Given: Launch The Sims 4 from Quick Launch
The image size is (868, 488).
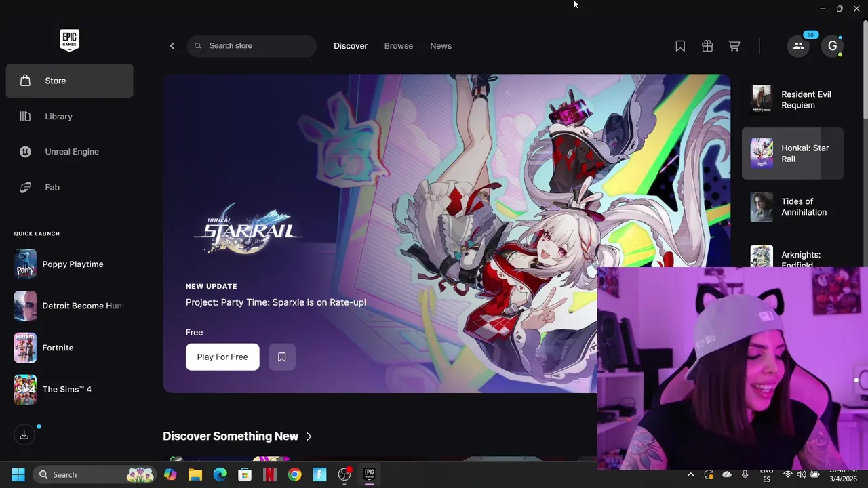Looking at the screenshot, I should (69, 389).
